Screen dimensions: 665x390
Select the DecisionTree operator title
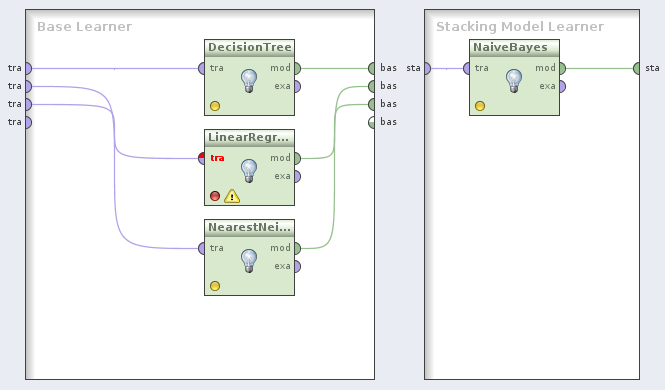(x=249, y=47)
